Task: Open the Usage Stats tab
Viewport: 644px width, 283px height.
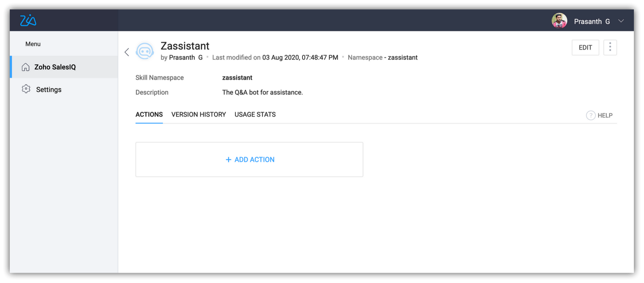Action: [255, 115]
